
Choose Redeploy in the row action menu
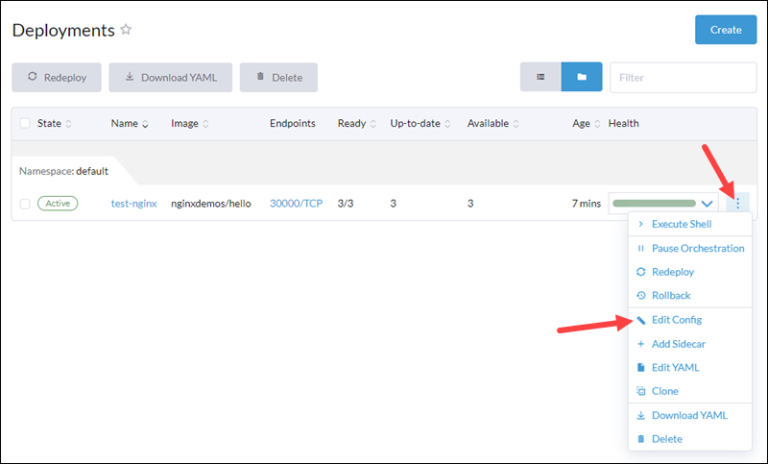690,271
